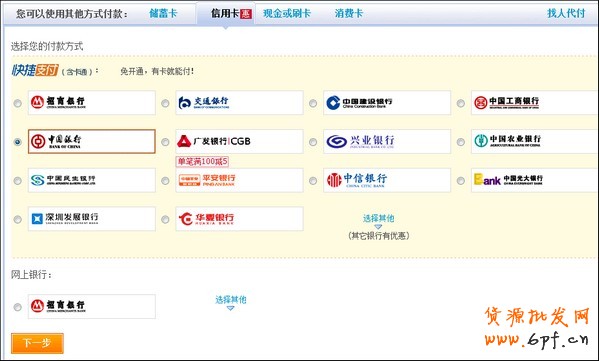
Task: Click the 广发银行 CGB logo
Action: 239,141
